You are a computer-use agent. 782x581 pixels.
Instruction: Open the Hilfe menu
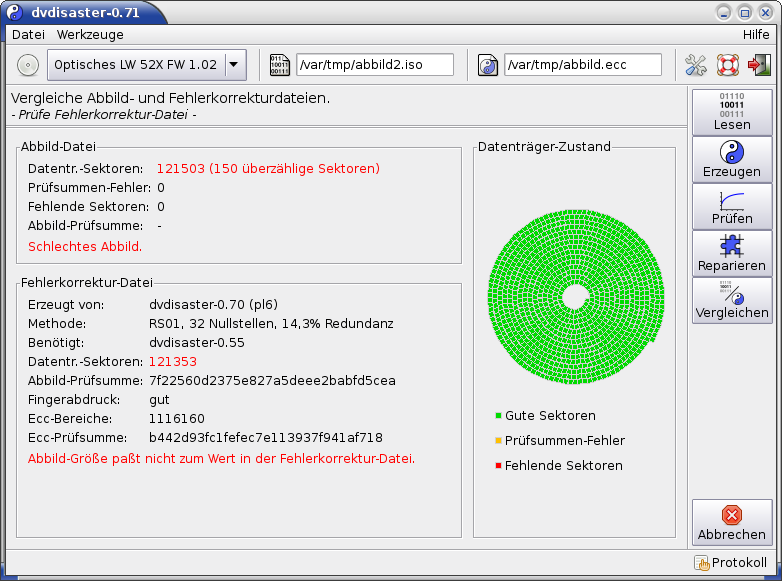(x=756, y=34)
